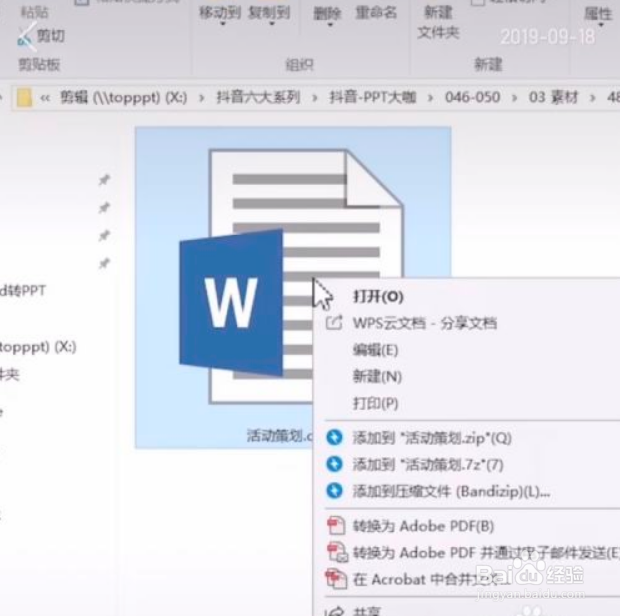
Task: Click 剪辑 (\\topppt) (X:) breadcrumb
Action: [x=124, y=97]
